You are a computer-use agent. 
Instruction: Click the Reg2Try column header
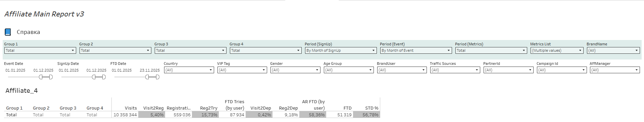pos(209,108)
